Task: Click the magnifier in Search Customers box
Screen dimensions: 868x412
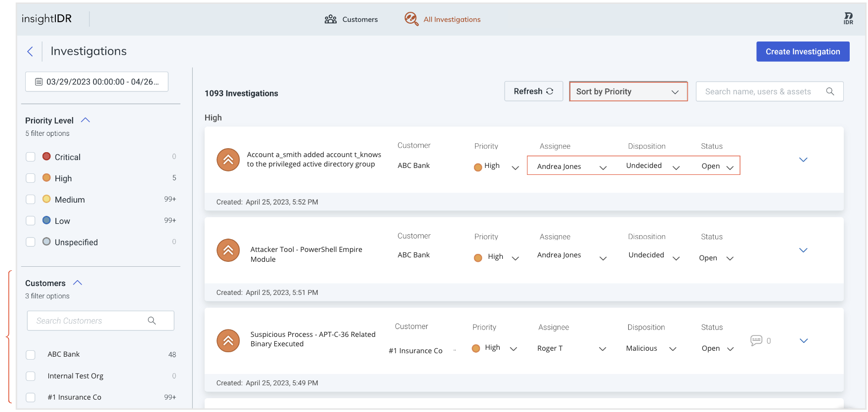Action: 152,321
